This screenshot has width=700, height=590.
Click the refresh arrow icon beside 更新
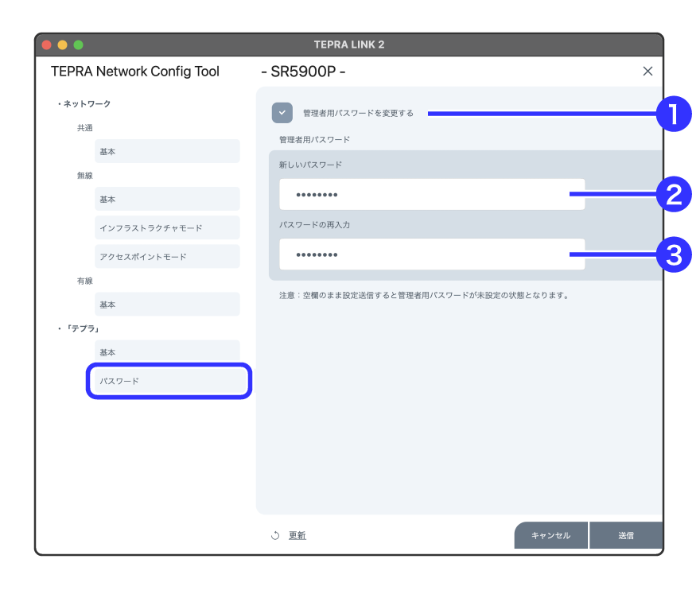tap(275, 536)
